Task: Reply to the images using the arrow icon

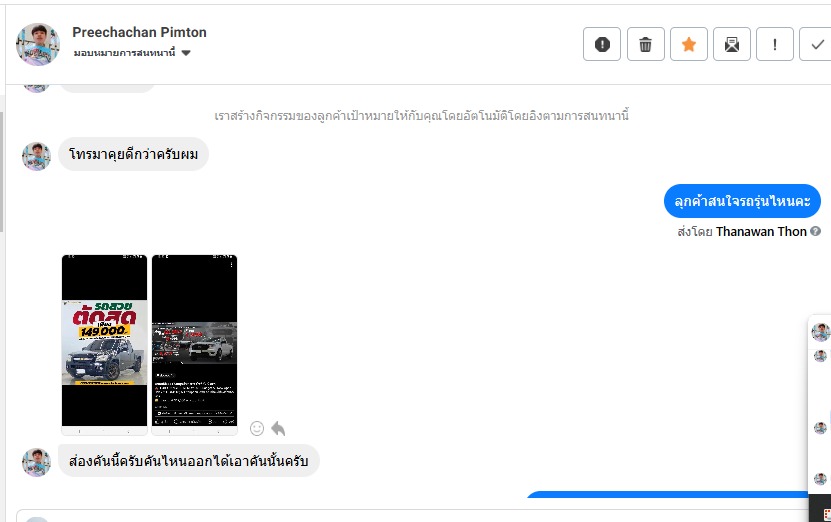Action: (278, 428)
